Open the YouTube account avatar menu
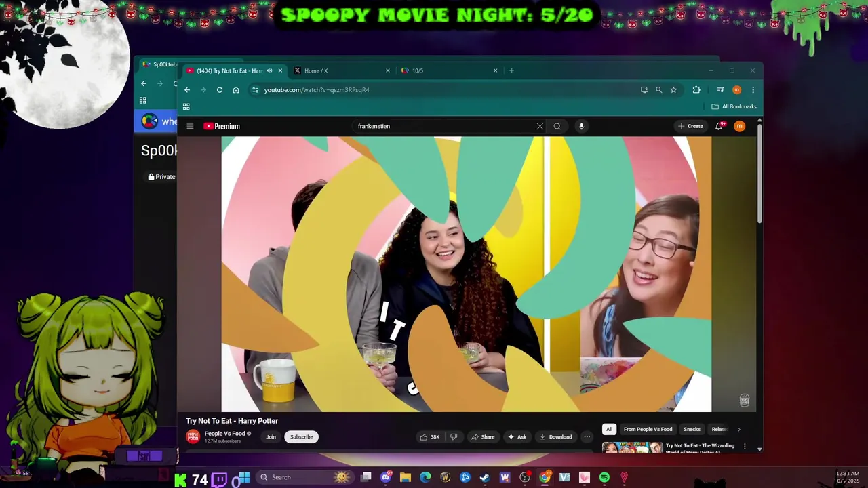 click(739, 126)
